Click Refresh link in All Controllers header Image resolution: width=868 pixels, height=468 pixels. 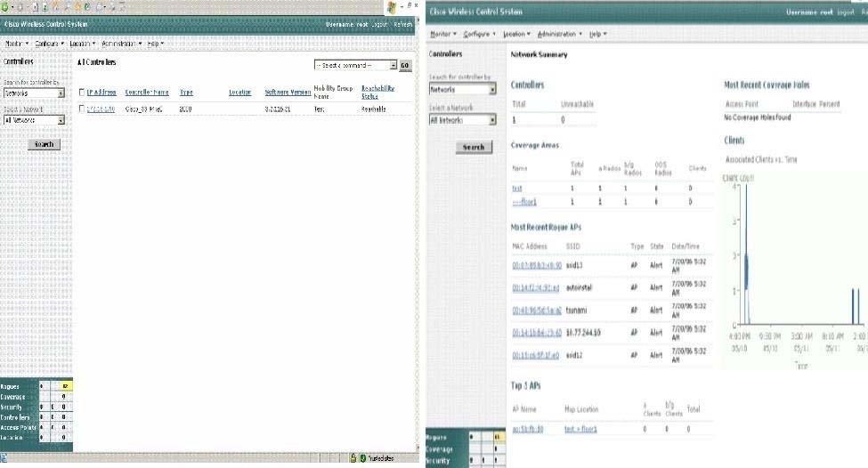coord(403,24)
